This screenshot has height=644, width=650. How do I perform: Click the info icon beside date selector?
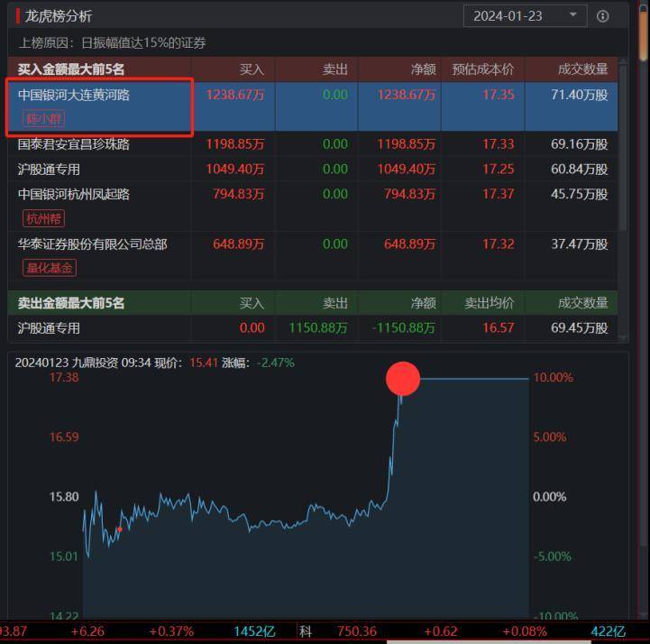coord(602,16)
